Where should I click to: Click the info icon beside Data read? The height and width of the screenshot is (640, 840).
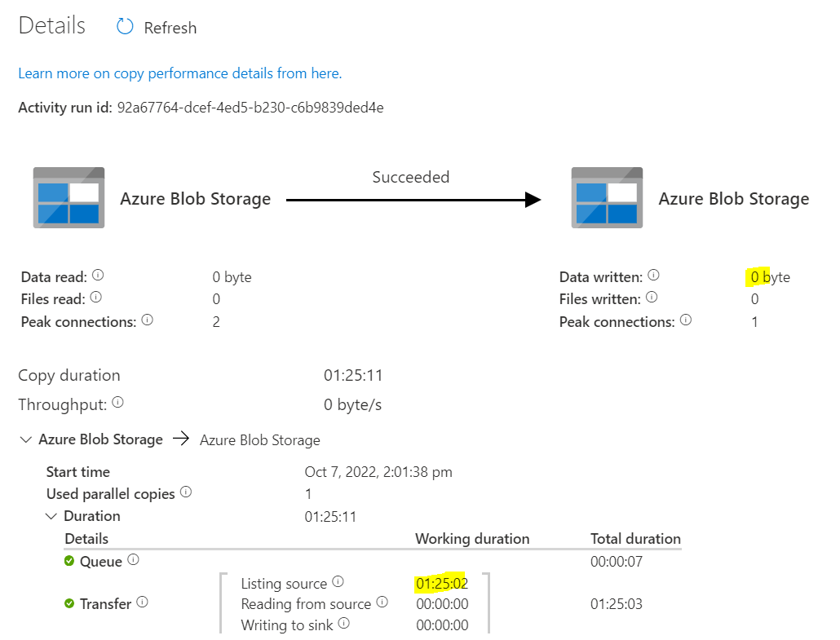point(98,275)
